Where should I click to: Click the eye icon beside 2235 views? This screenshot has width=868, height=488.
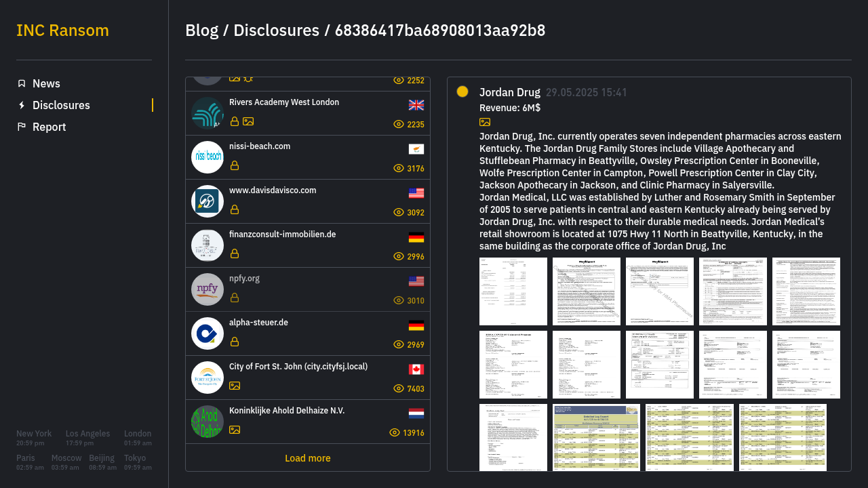(399, 124)
